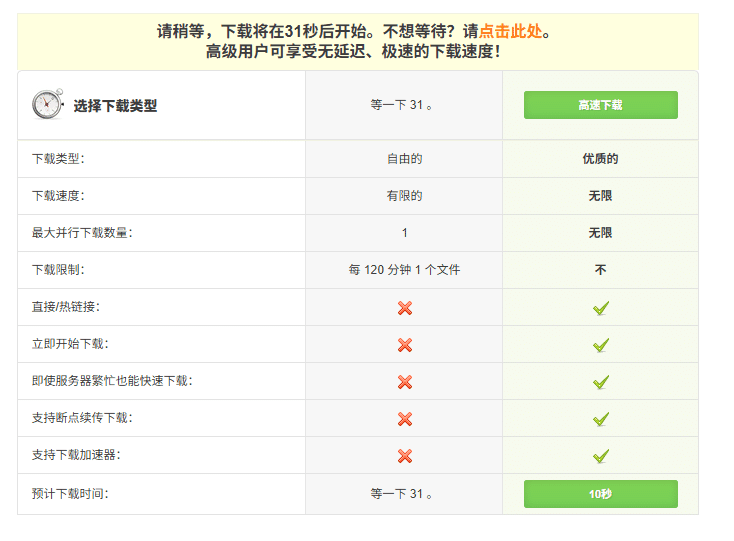Click the 优质的 premium download type cell
Screen dimensions: 734x541
click(600, 159)
